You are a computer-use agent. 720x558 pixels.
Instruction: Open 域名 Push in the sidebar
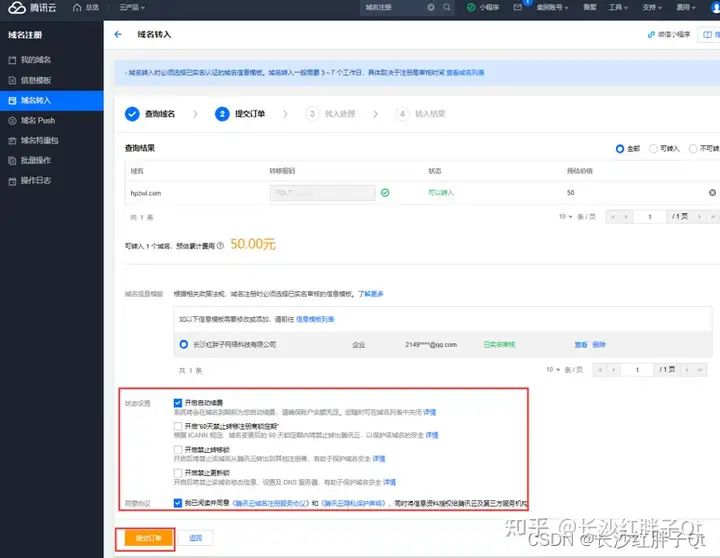38,120
